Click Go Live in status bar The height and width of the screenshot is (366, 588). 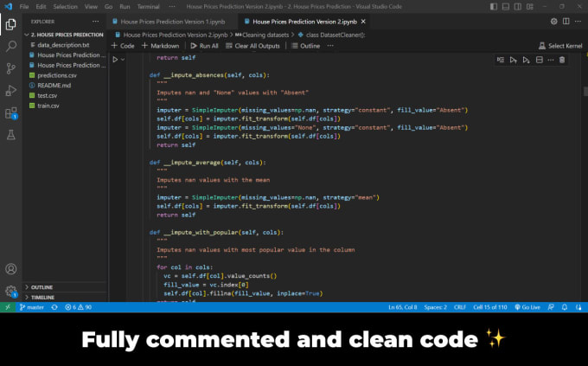coord(527,307)
